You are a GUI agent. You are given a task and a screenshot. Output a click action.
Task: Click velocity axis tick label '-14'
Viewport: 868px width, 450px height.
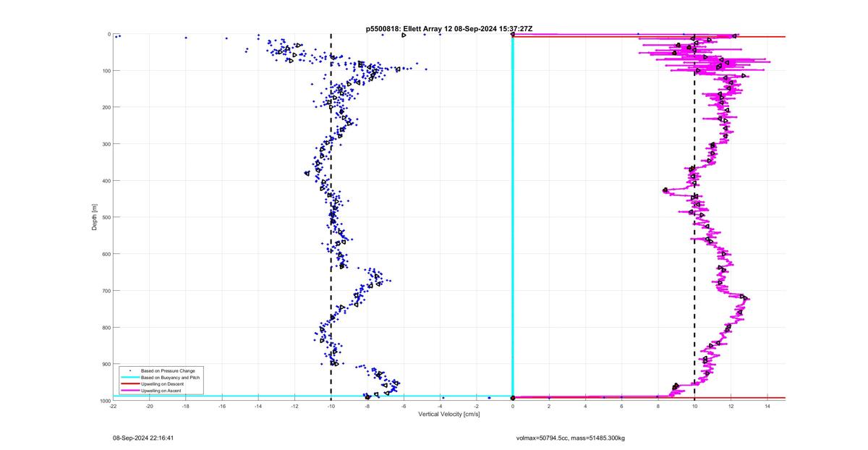coord(258,406)
